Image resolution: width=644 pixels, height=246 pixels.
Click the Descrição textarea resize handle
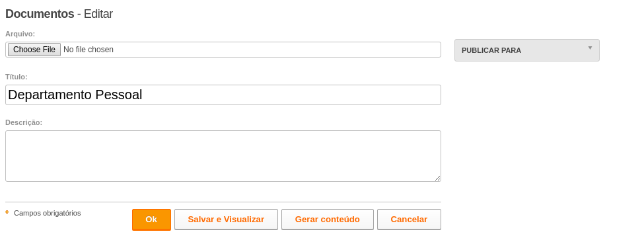437,178
